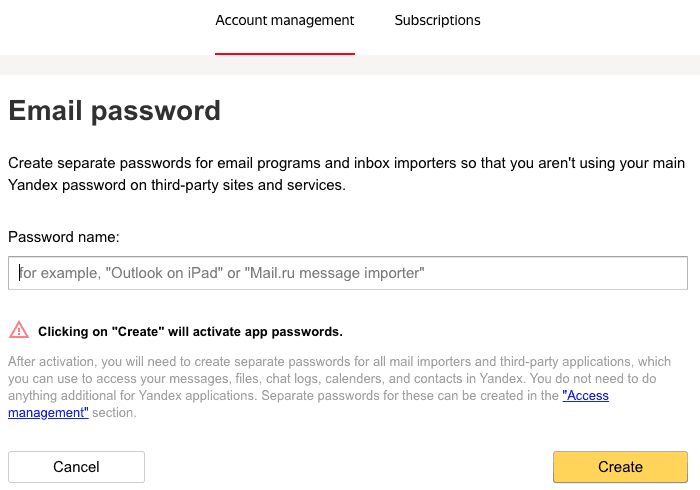This screenshot has width=700, height=490.
Task: Switch to the Account management tab
Action: [285, 20]
